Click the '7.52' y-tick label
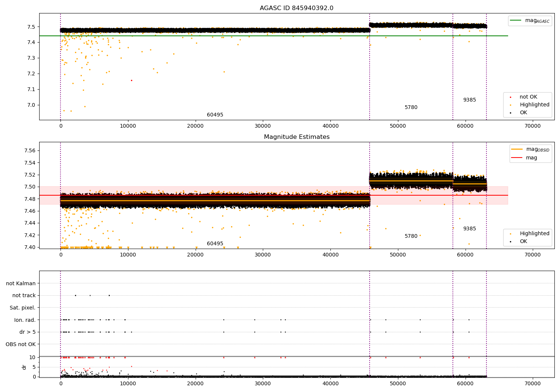This screenshot has width=560, height=392. click(29, 175)
